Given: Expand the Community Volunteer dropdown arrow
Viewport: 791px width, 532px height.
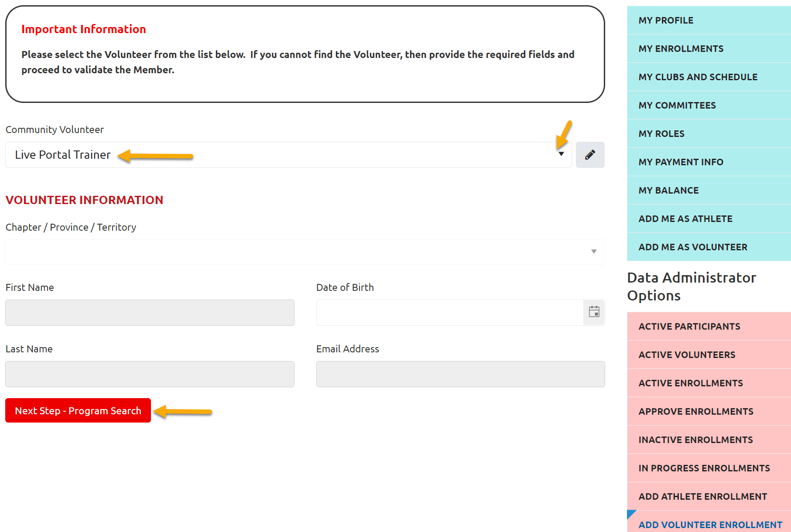Looking at the screenshot, I should point(561,154).
